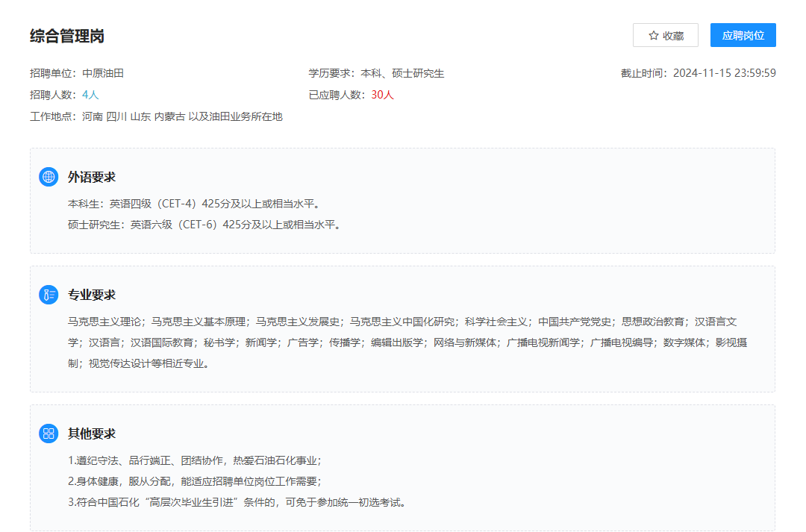Click the star icon inside the 收藏 button
This screenshot has width=806, height=532.
[x=652, y=34]
